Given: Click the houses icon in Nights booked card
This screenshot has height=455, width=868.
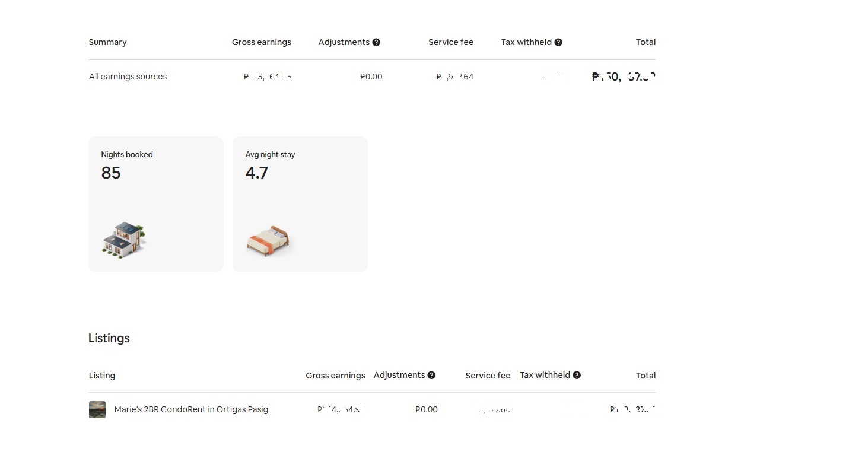Looking at the screenshot, I should tap(124, 240).
